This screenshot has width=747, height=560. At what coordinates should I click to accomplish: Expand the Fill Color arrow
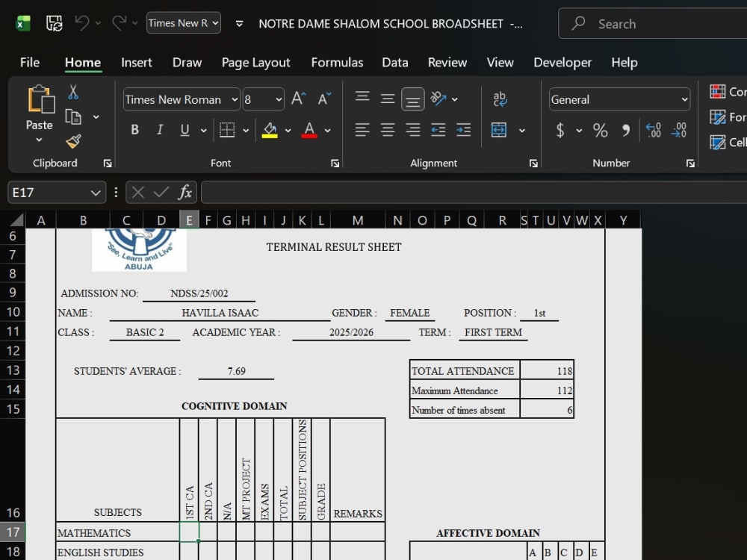[288, 130]
